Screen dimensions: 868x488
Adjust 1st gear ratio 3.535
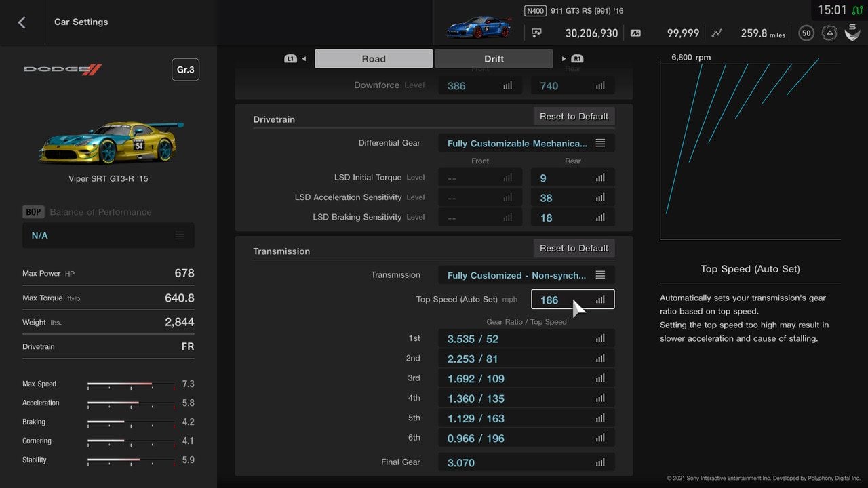click(526, 339)
